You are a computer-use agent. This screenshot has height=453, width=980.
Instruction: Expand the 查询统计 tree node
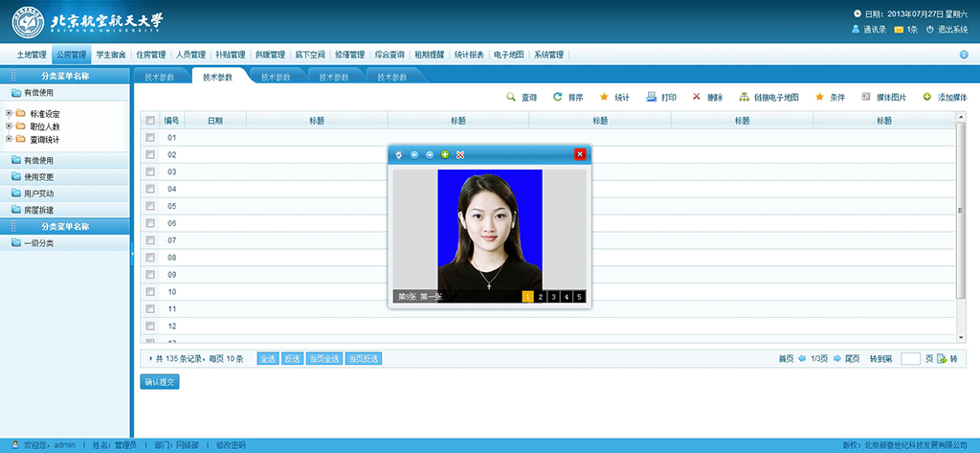pos(8,139)
